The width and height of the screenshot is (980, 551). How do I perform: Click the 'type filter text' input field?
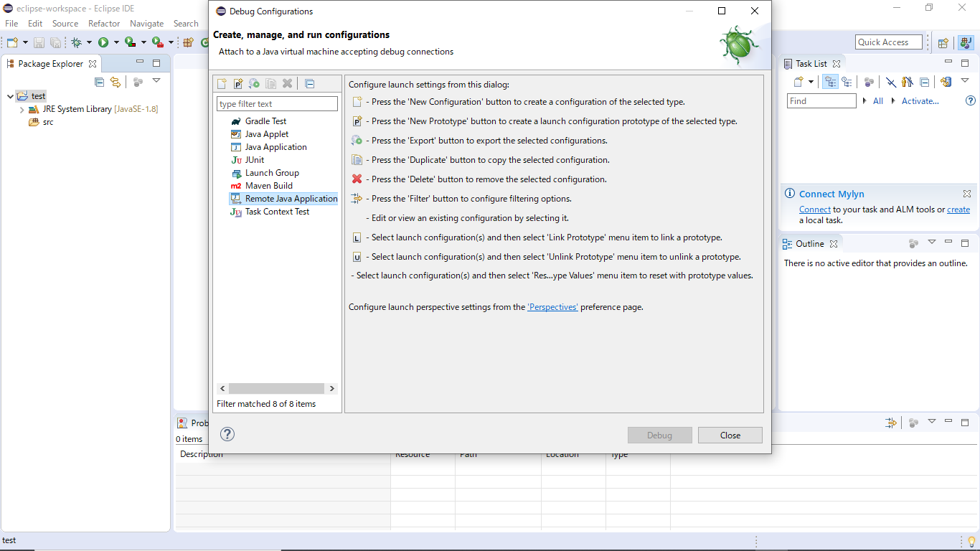277,104
